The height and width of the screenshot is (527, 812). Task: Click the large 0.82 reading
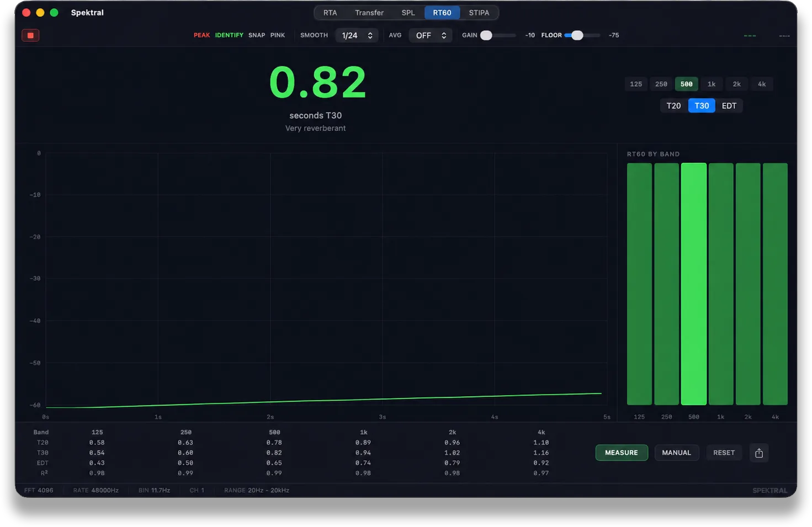pos(317,82)
